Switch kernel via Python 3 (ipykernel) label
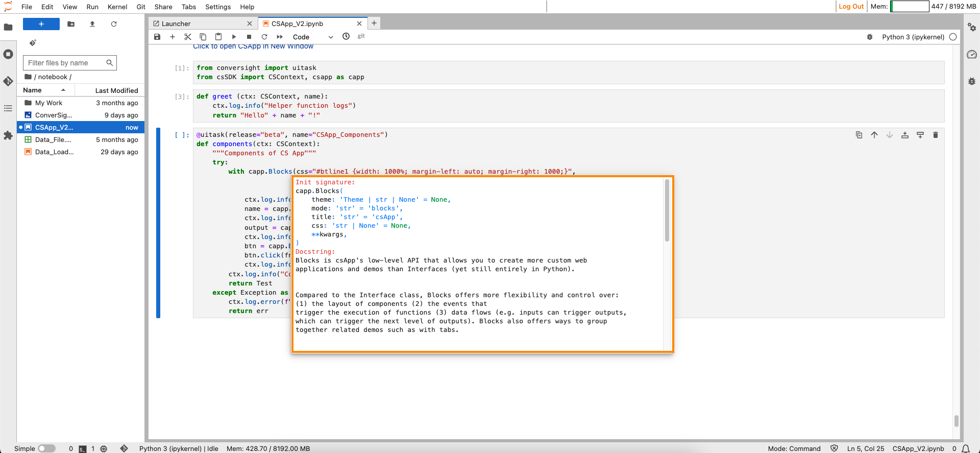This screenshot has width=980, height=453. tap(913, 37)
